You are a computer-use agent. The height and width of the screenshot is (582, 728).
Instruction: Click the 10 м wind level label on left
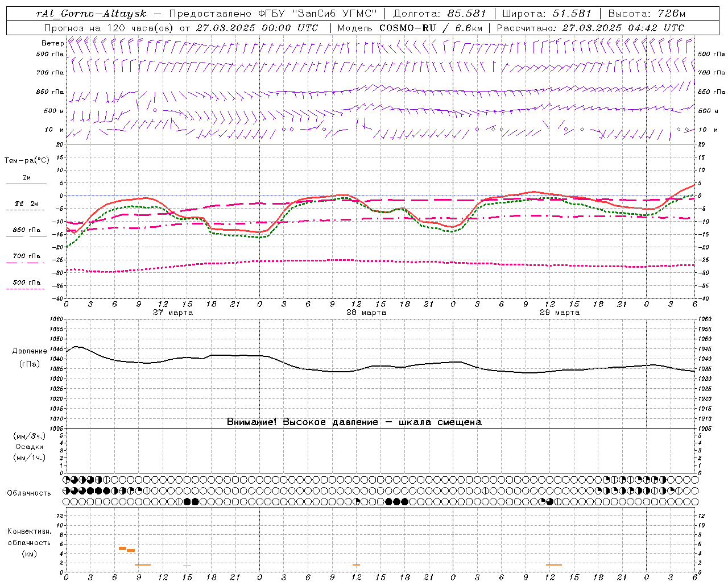pos(55,130)
